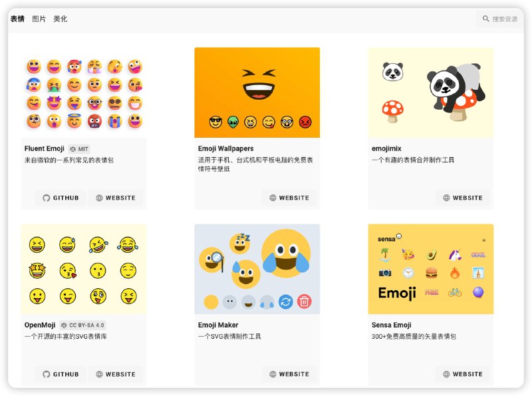
Task: Click the halo angel emoji in Fluent preview
Action: coord(74,120)
